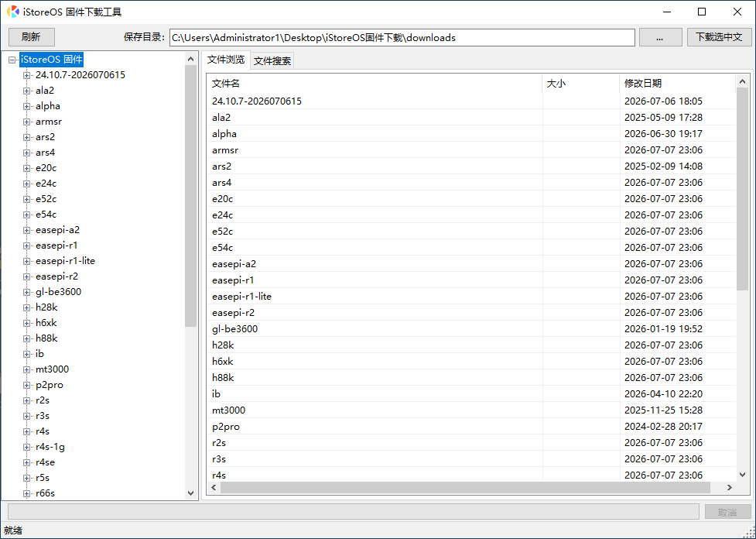Screen dimensions: 756x539
Task: Select the ib row in file list
Action: click(x=471, y=393)
